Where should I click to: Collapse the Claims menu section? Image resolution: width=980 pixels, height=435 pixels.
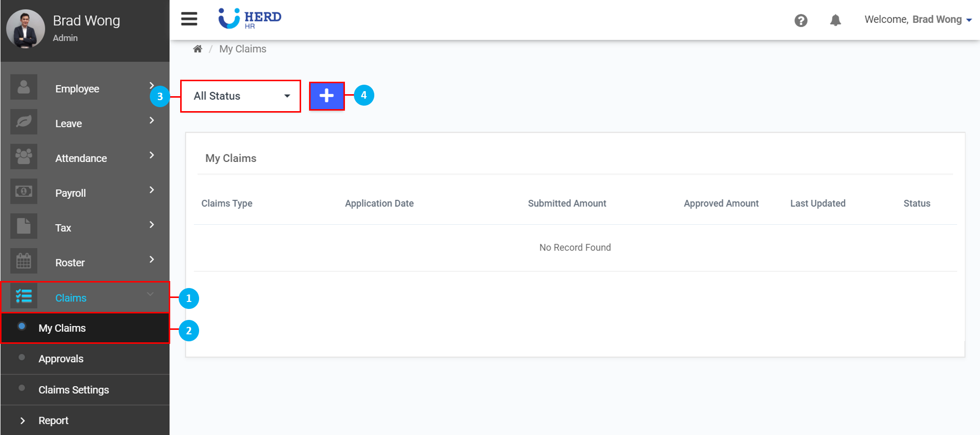click(150, 294)
